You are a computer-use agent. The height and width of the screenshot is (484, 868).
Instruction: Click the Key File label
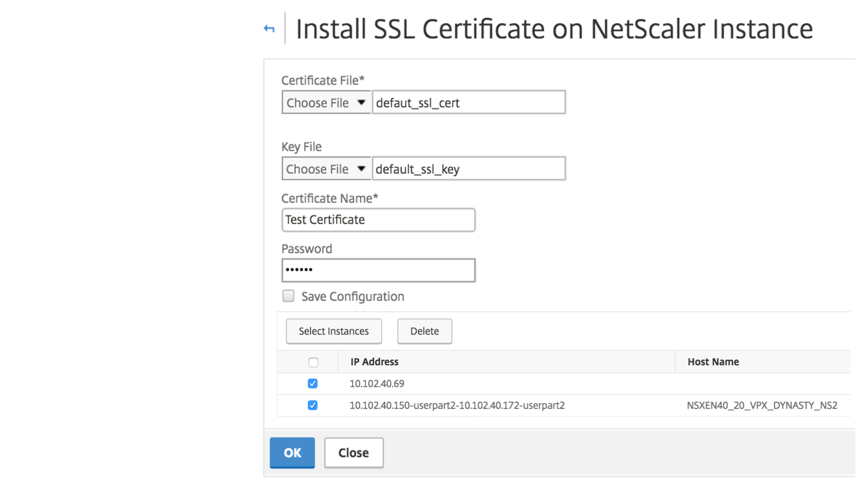pyautogui.click(x=301, y=147)
